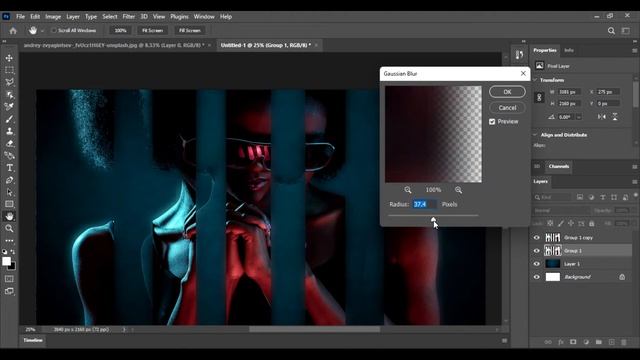Click Flip Horizontal icon in Transform
640x360 pixels.
(602, 117)
